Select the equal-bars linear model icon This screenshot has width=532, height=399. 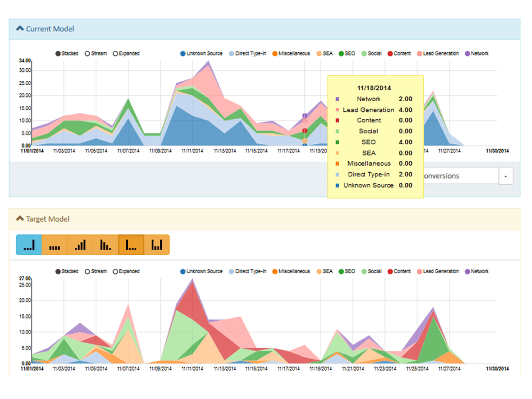click(54, 245)
